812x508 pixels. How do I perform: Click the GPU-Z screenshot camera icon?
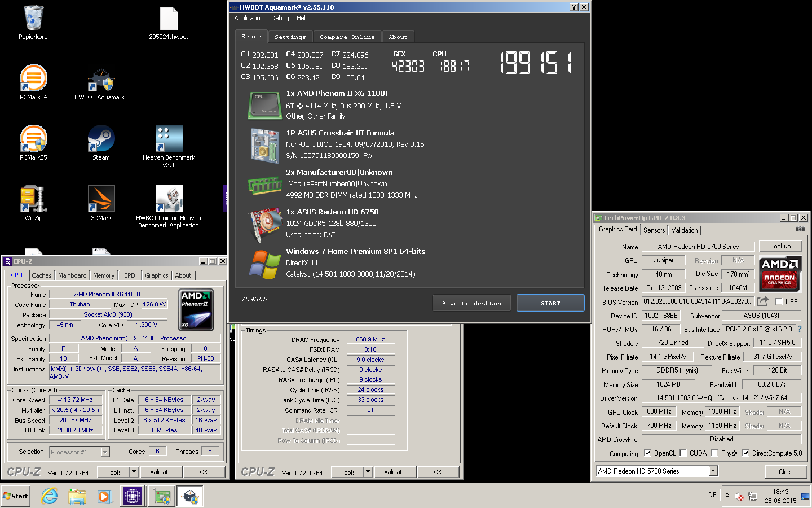coord(800,229)
